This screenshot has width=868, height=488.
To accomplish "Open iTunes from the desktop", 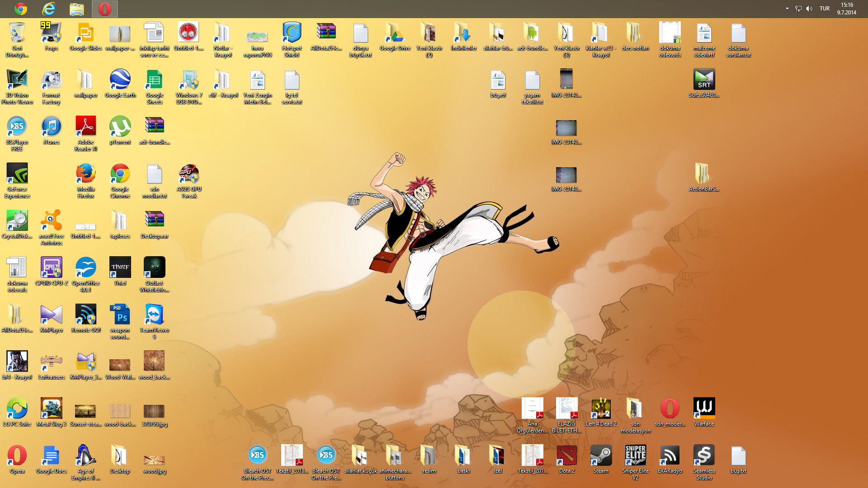I will coord(52,131).
